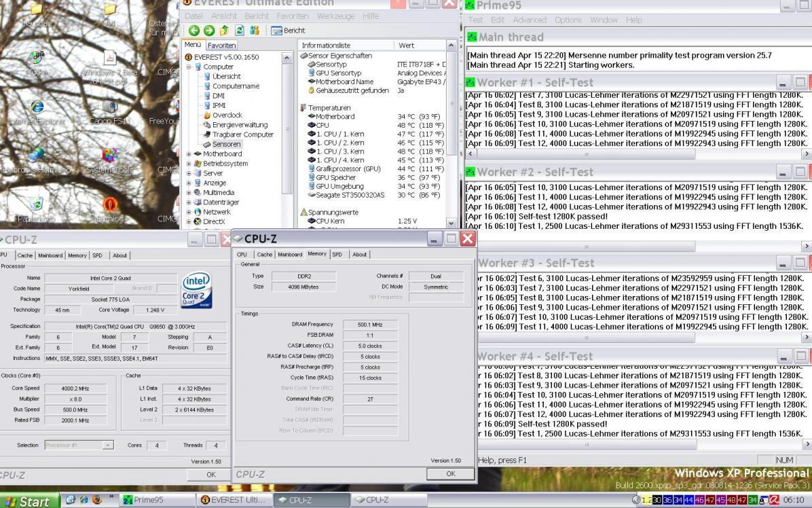Select Tragbarer Computer in EVEREST tree
The width and height of the screenshot is (812, 508).
(243, 134)
